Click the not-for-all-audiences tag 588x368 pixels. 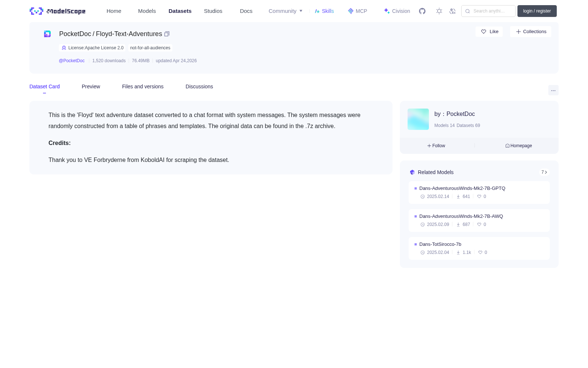pyautogui.click(x=150, y=48)
